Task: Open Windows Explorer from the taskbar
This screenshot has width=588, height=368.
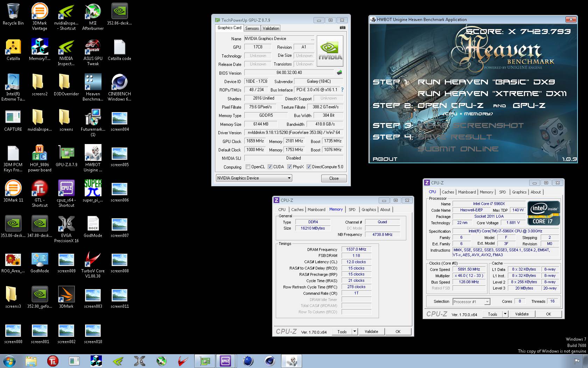Action: coord(31,361)
